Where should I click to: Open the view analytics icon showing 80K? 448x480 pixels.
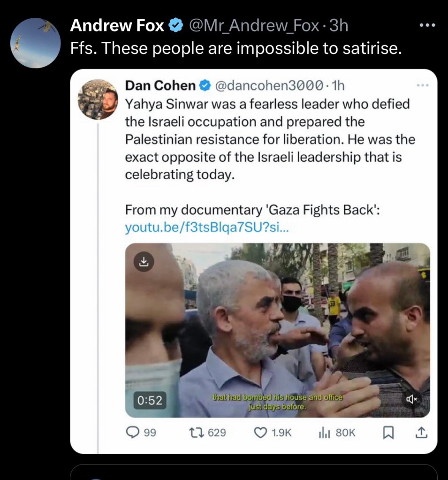(x=325, y=433)
